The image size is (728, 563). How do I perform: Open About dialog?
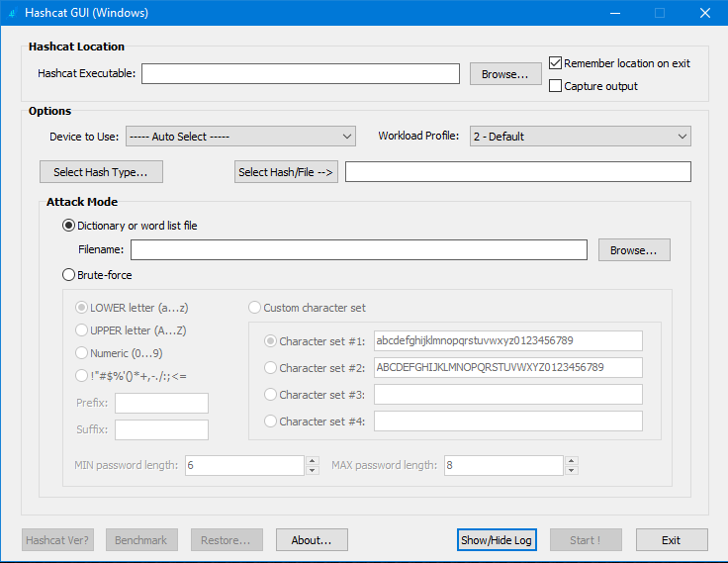[x=312, y=540]
